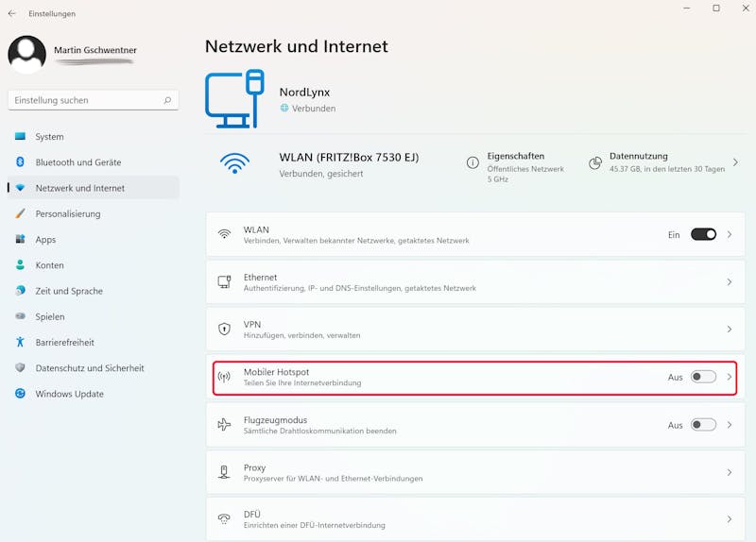Screen dimensions: 756x542
Task: Switch on the Flugzeugmodus toggle
Action: (703, 425)
